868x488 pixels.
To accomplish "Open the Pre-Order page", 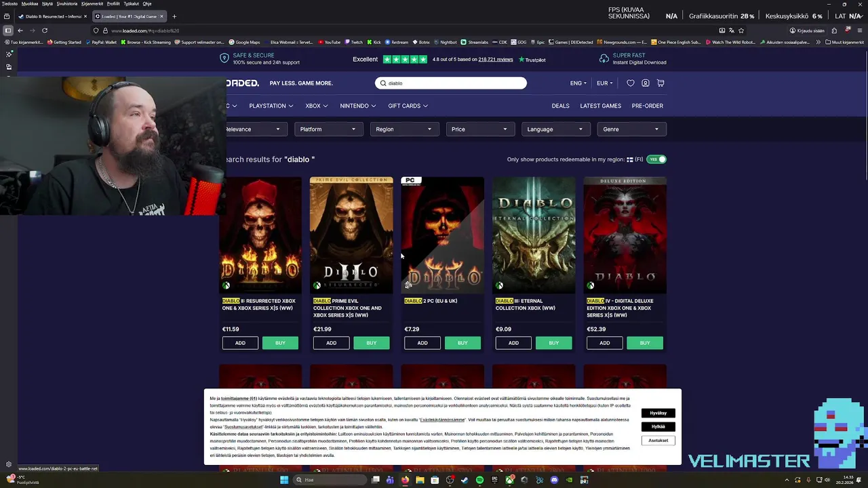I will tap(648, 106).
